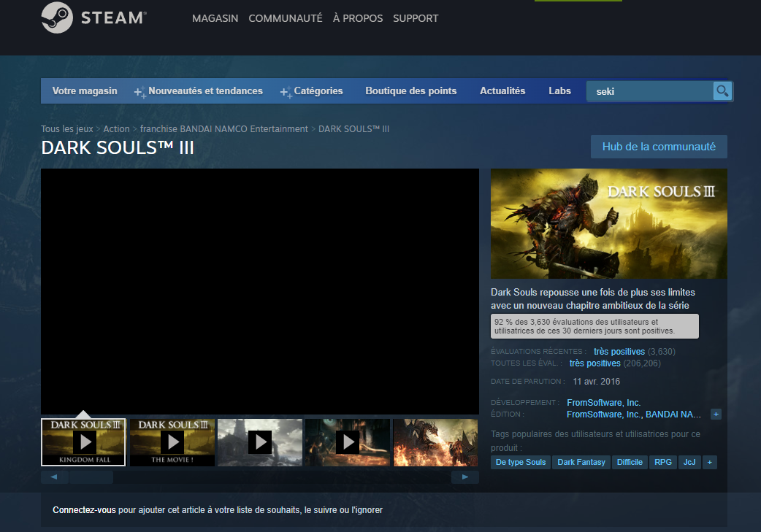Click publisher FromSoftware, Inc., BANDAI NA... link
The image size is (761, 532).
click(634, 415)
